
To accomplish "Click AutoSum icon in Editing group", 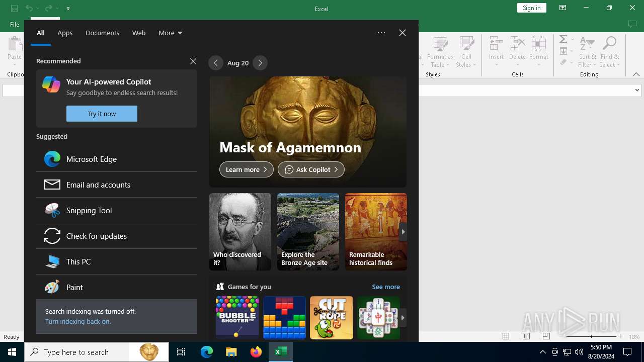I will pos(563,39).
